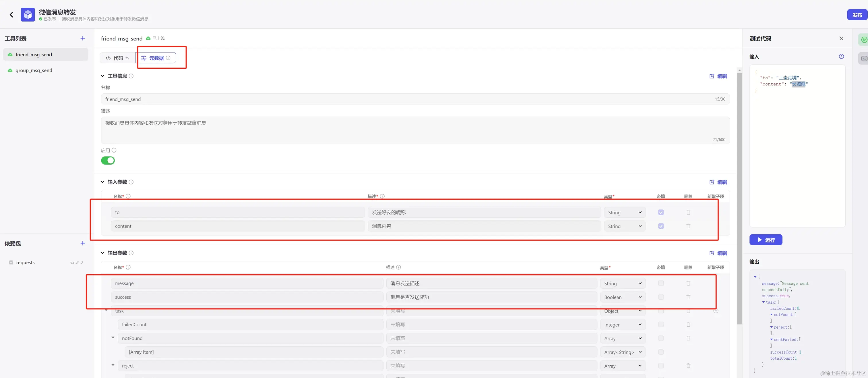The image size is (868, 378).
Task: Open type dropdown for 'content' parameter
Action: pyautogui.click(x=624, y=226)
